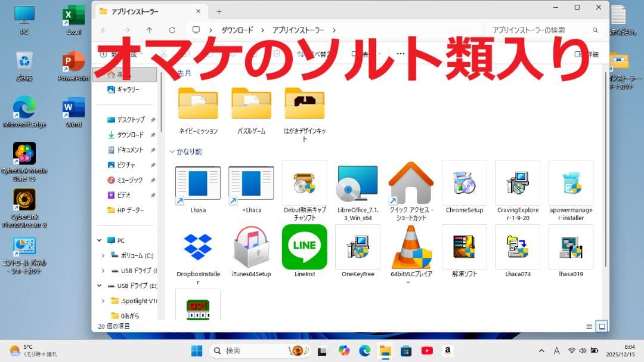The width and height of the screenshot is (644, 362).
Task: Expand the USB ドライブ node under PC
Action: coord(103,271)
